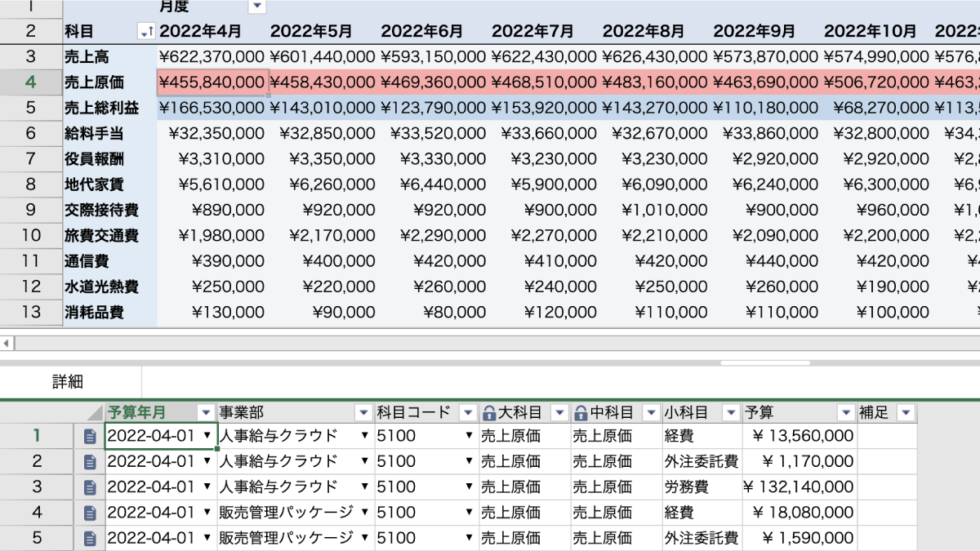Click the lock icon on 大科目 column
Viewport: 980px width, 551px height.
click(489, 413)
